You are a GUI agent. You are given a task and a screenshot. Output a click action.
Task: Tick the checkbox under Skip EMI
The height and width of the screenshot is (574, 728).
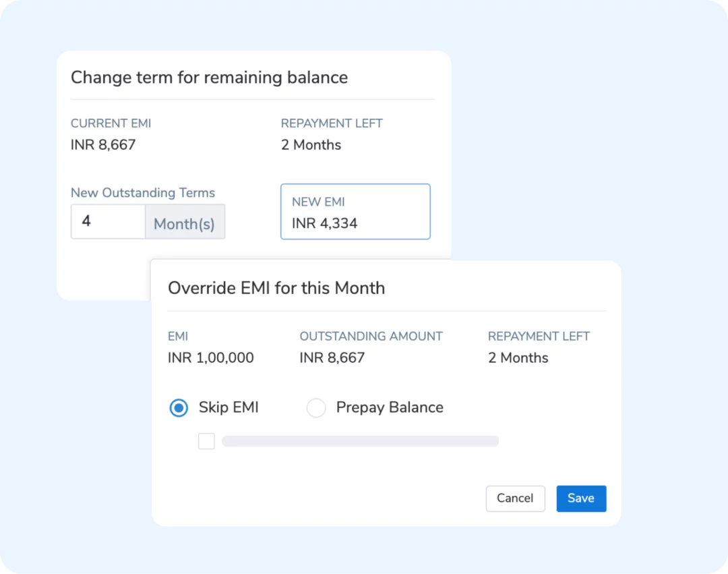click(207, 440)
